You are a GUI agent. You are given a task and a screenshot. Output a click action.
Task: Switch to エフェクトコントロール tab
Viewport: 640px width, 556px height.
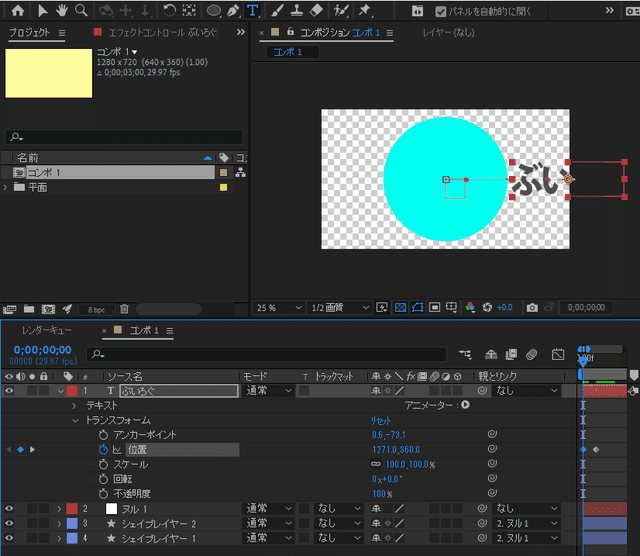(162, 33)
